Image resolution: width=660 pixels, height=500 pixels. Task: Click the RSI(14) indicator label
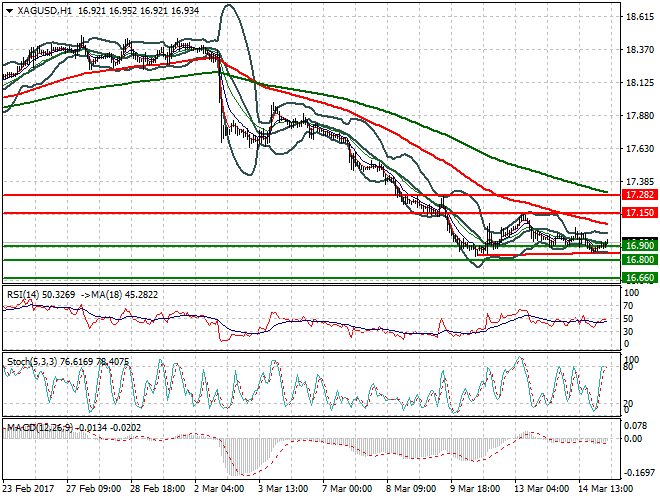pos(25,294)
